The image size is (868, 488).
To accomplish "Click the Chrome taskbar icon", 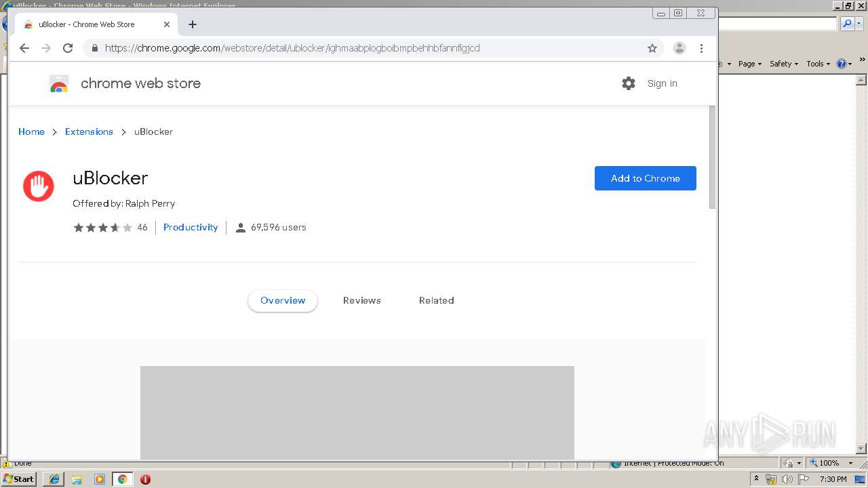I will point(122,479).
